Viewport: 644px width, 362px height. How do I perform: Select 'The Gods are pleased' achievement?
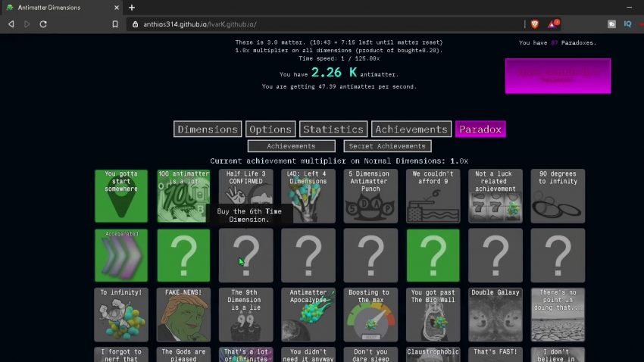pyautogui.click(x=183, y=354)
